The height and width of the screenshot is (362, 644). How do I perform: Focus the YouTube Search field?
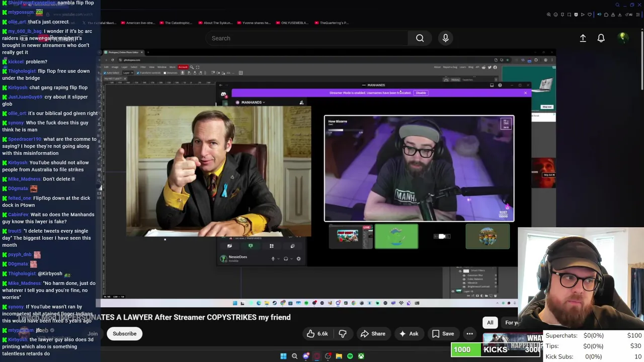[x=307, y=38]
